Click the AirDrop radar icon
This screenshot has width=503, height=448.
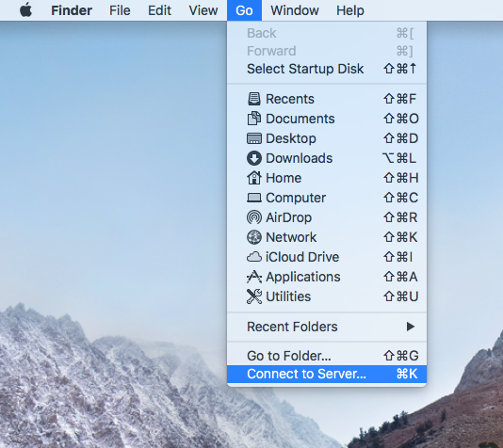[x=254, y=217]
